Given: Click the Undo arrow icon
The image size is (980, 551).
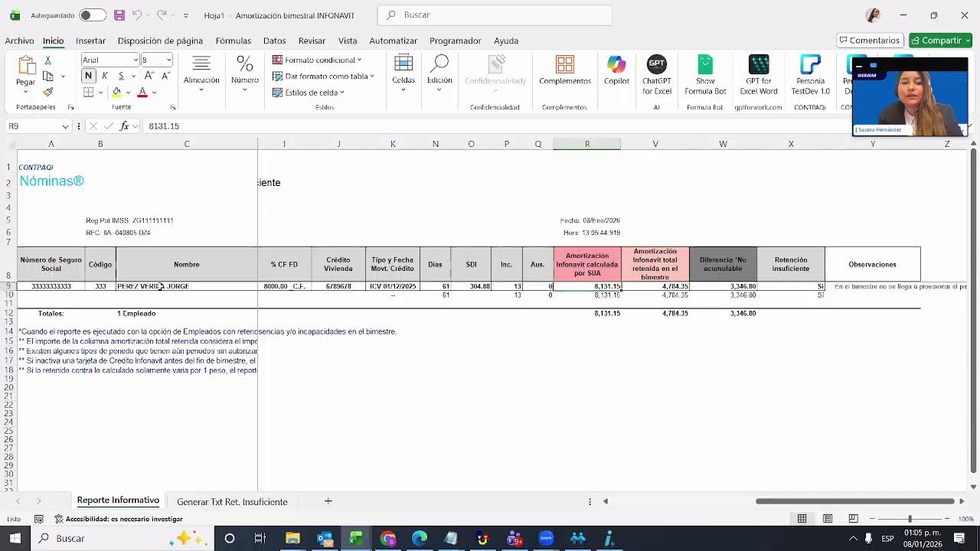Looking at the screenshot, I should (137, 15).
